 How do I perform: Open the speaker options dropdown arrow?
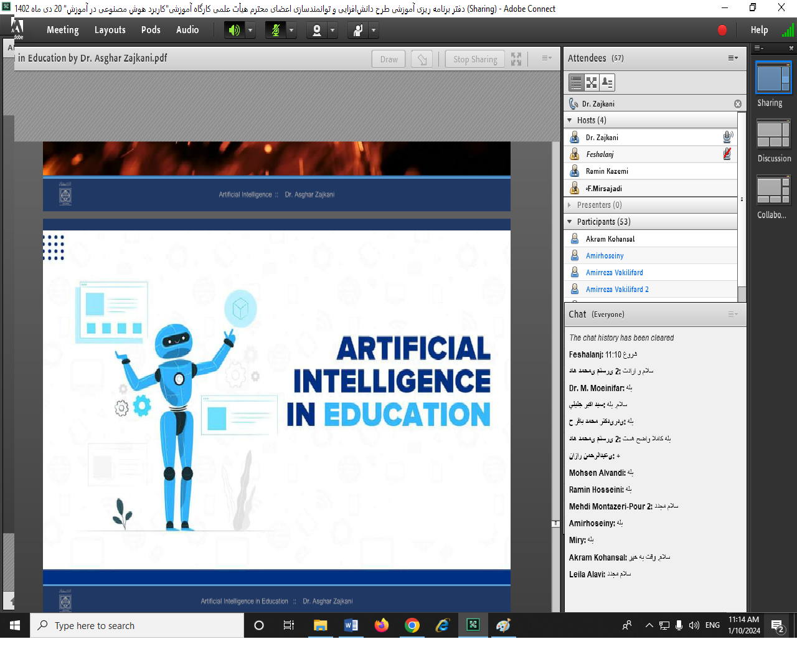(250, 30)
